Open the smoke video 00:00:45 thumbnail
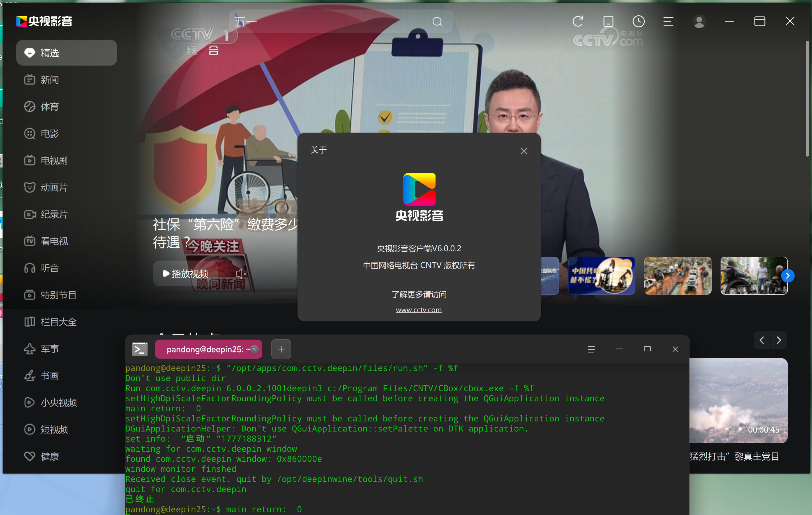Image resolution: width=812 pixels, height=515 pixels. tap(739, 401)
